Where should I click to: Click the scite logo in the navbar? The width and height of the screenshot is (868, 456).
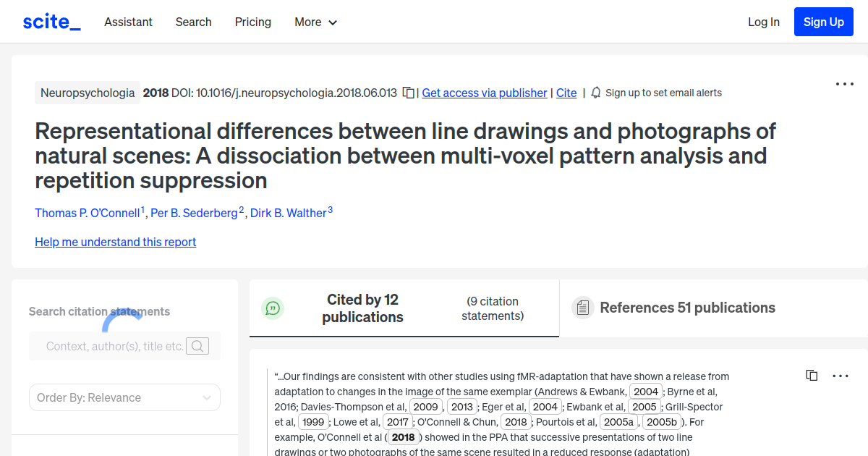(51, 21)
